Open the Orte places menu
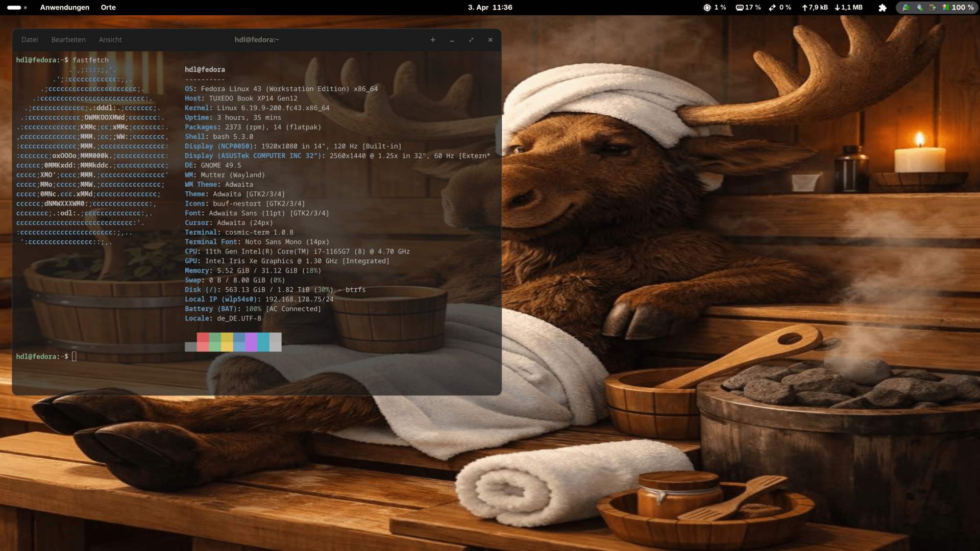Screen dimensions: 980x551 coord(108,7)
